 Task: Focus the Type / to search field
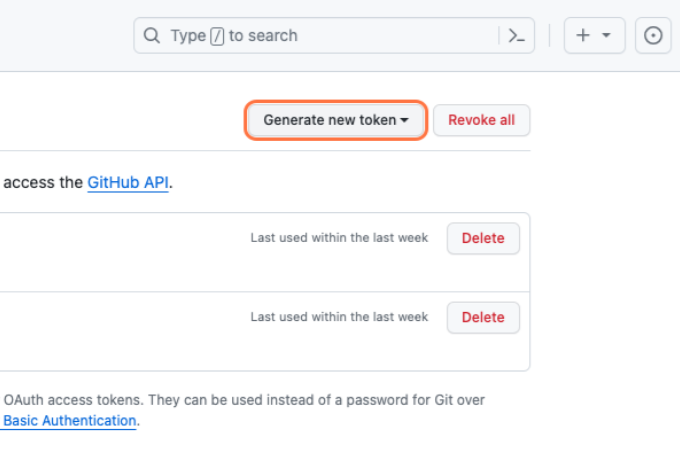pos(330,36)
